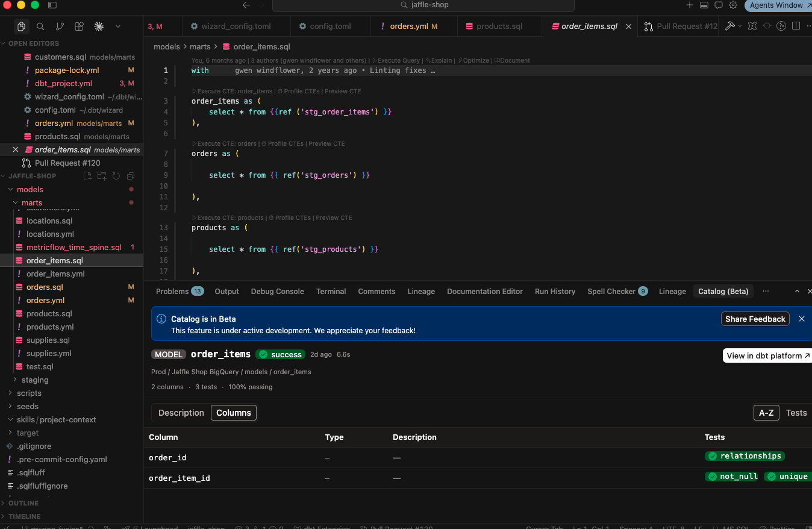Image resolution: width=812 pixels, height=529 pixels.
Task: Sort columns by Tests toggle
Action: click(796, 413)
